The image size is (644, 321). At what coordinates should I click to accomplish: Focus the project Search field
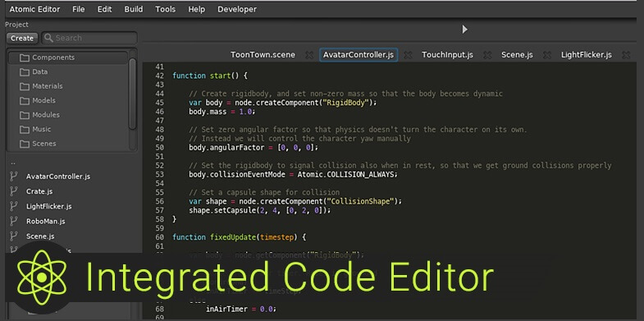[x=89, y=39]
